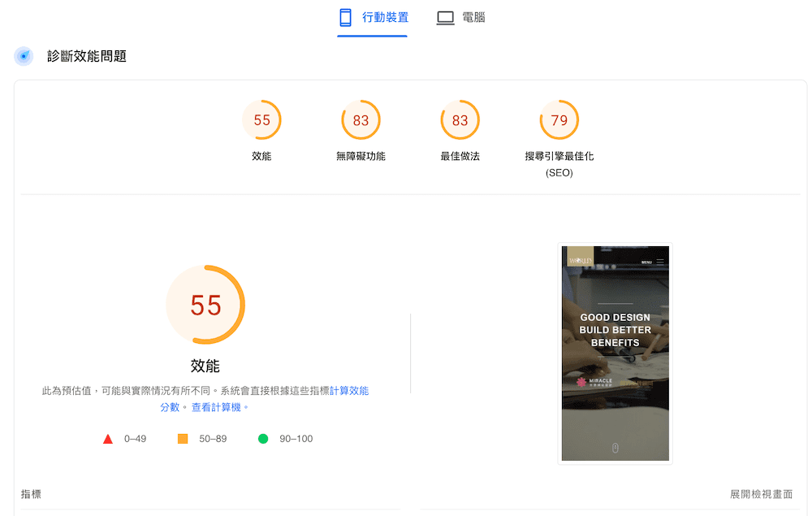This screenshot has width=812, height=516.
Task: Open the 79 SEO score gauge
Action: point(559,120)
